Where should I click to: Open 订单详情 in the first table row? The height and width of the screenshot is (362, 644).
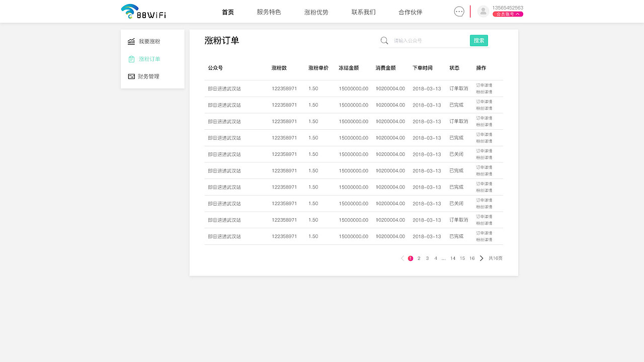[484, 85]
